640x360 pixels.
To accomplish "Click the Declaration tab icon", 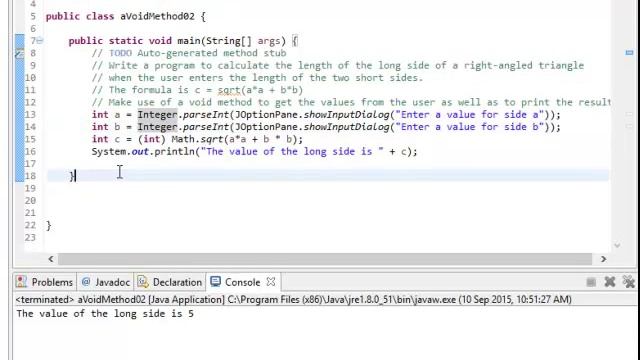I will [143, 282].
